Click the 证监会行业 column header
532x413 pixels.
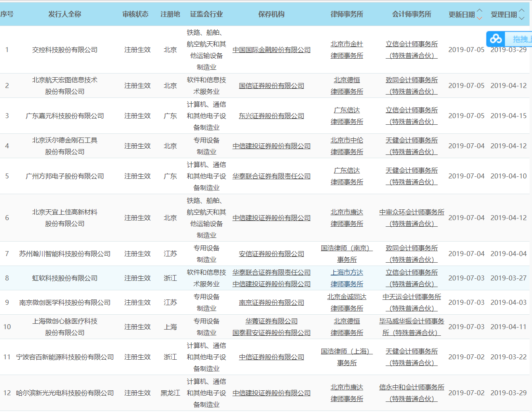coord(207,14)
